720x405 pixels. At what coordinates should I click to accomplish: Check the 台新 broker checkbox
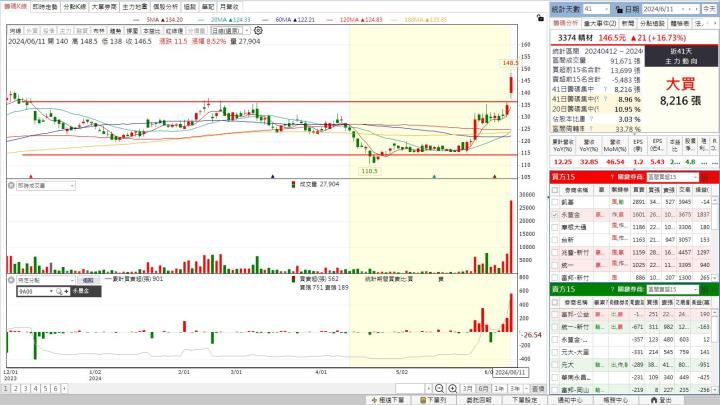555,240
